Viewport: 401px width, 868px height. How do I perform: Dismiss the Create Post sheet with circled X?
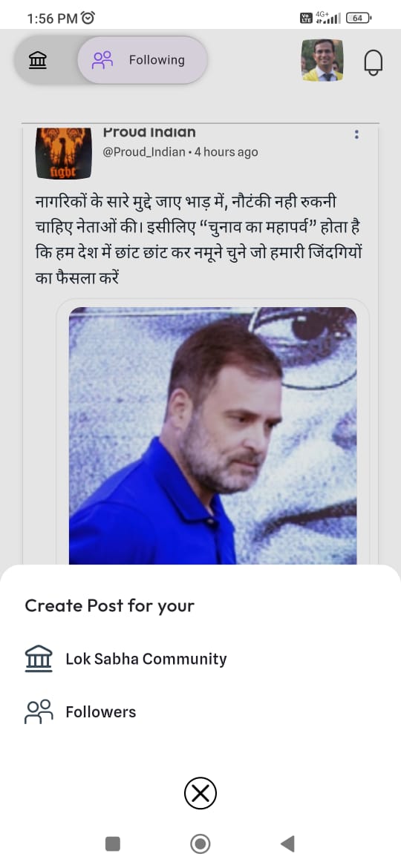(200, 794)
